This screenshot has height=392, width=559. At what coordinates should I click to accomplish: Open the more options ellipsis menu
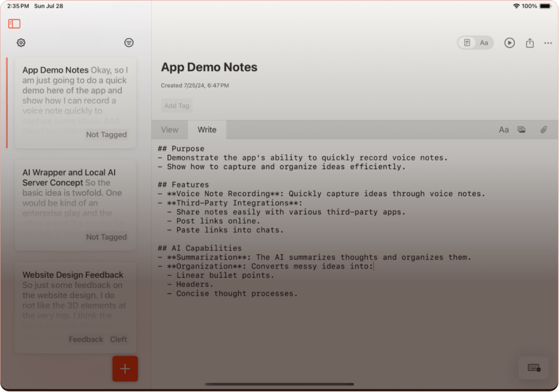[548, 43]
